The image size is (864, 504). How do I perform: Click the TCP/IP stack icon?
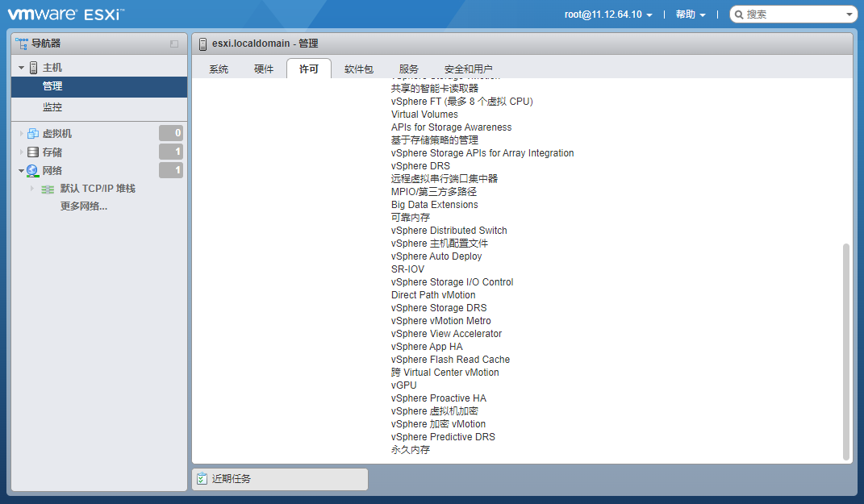click(48, 189)
